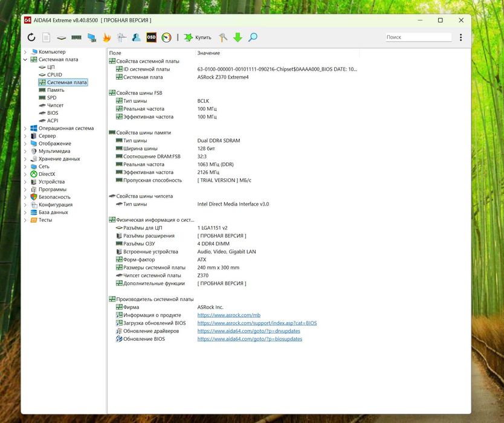Click the Купить button

point(198,37)
